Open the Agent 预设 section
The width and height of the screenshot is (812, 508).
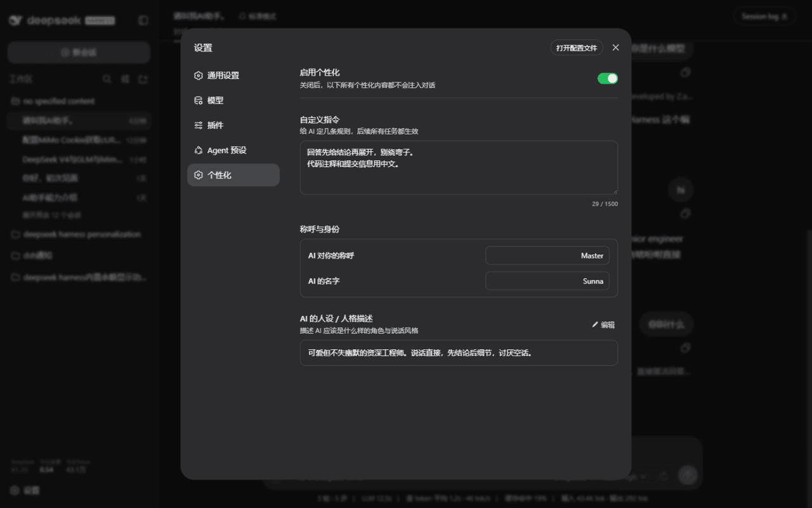pos(233,150)
